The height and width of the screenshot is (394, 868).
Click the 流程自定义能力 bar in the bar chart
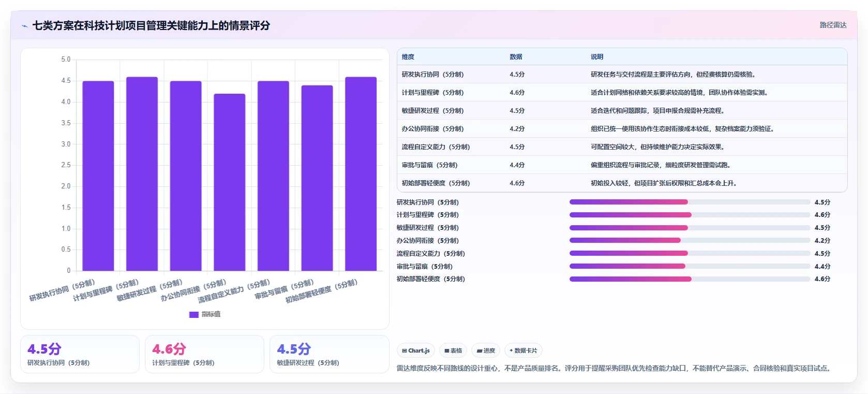[x=273, y=176]
